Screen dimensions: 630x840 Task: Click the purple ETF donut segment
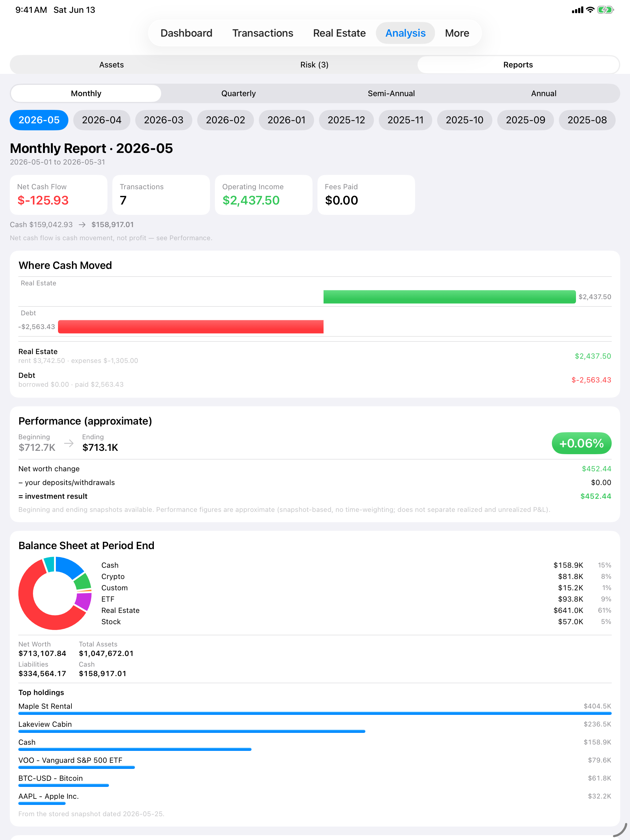click(x=83, y=602)
